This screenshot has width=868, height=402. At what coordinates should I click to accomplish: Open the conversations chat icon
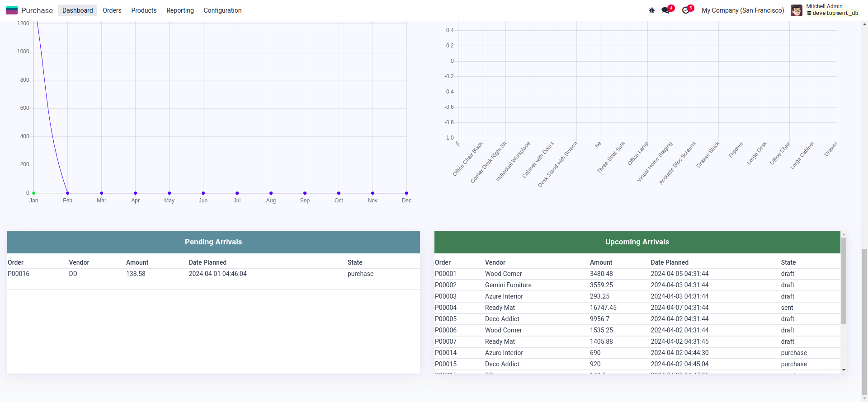pos(665,10)
